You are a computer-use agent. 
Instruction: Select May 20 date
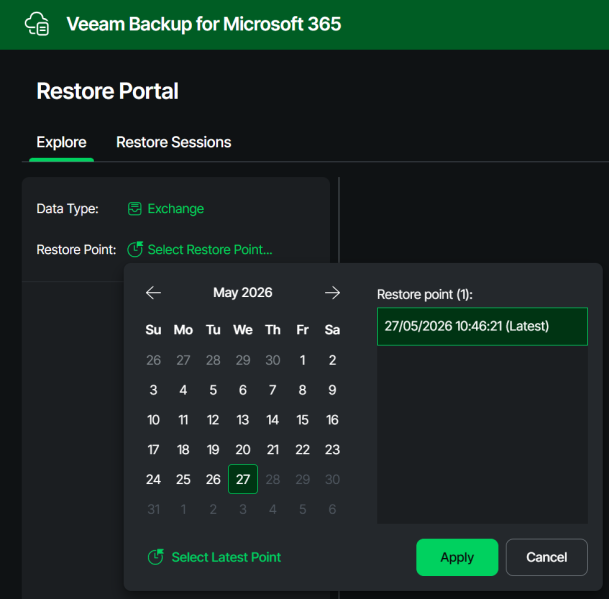tap(243, 449)
